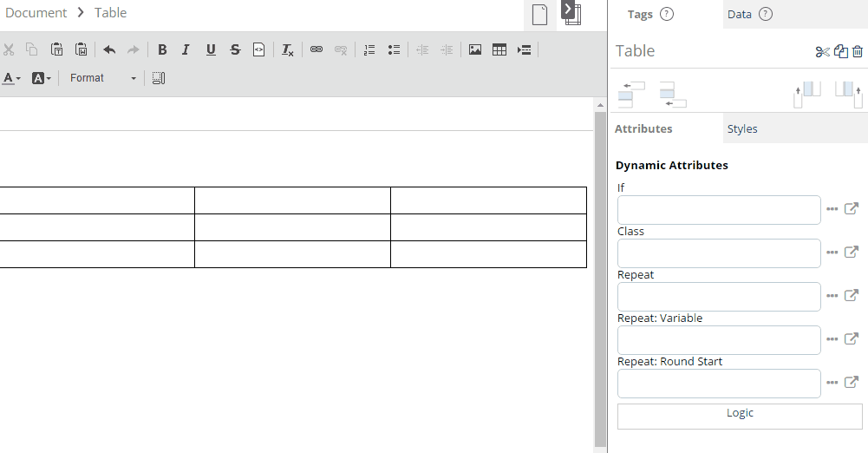Click the insert table icon
The height and width of the screenshot is (453, 868).
tap(499, 50)
